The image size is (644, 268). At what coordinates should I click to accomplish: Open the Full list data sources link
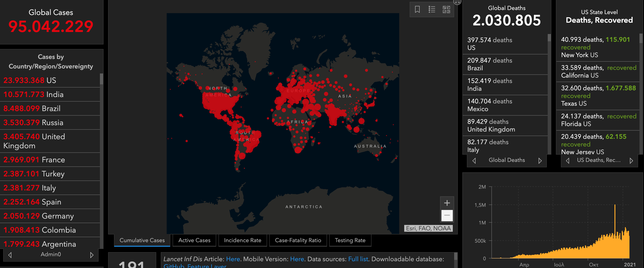pyautogui.click(x=358, y=259)
